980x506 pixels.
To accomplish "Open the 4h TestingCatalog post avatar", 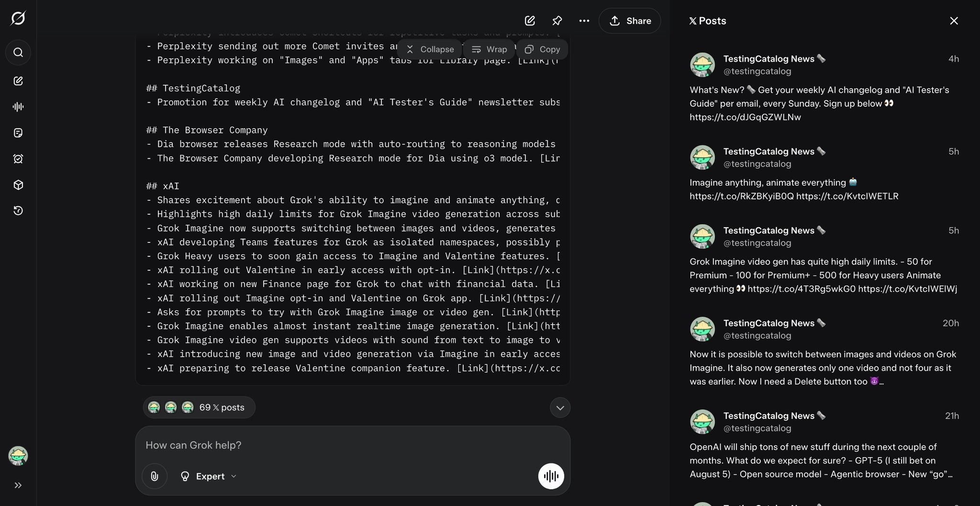I will point(702,65).
